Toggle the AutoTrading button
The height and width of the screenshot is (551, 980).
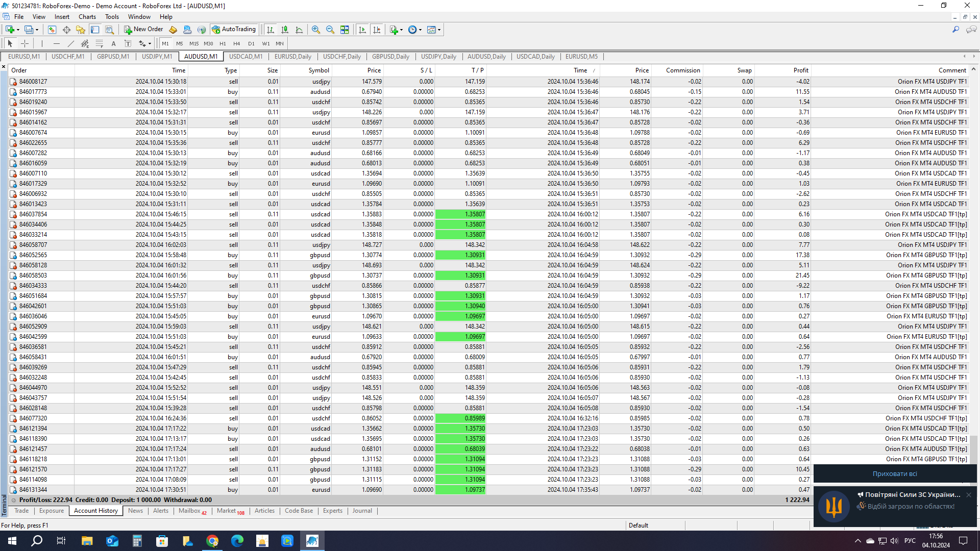click(x=234, y=30)
